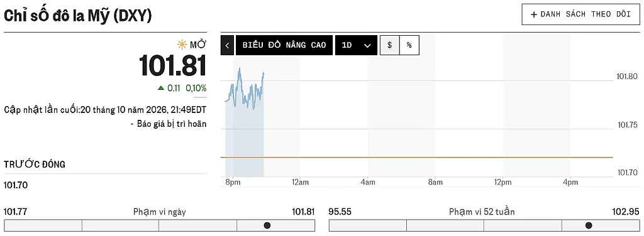This screenshot has height=236, width=644.
Task: Click the 4pm label on the time axis
Action: (x=570, y=182)
